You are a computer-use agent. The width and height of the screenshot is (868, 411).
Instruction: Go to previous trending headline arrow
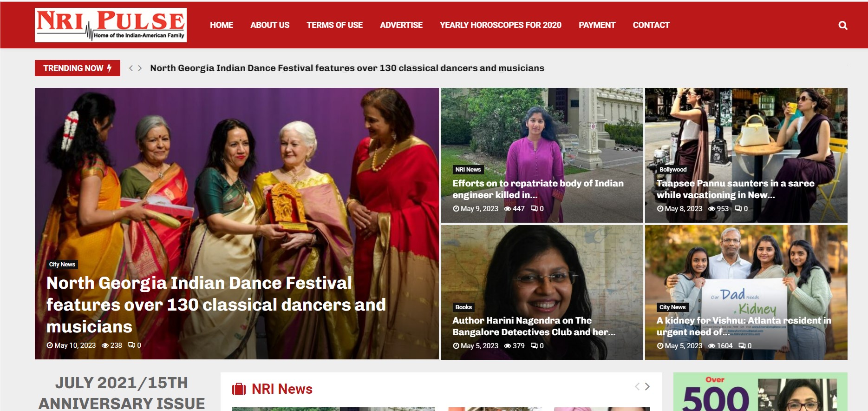coord(131,68)
